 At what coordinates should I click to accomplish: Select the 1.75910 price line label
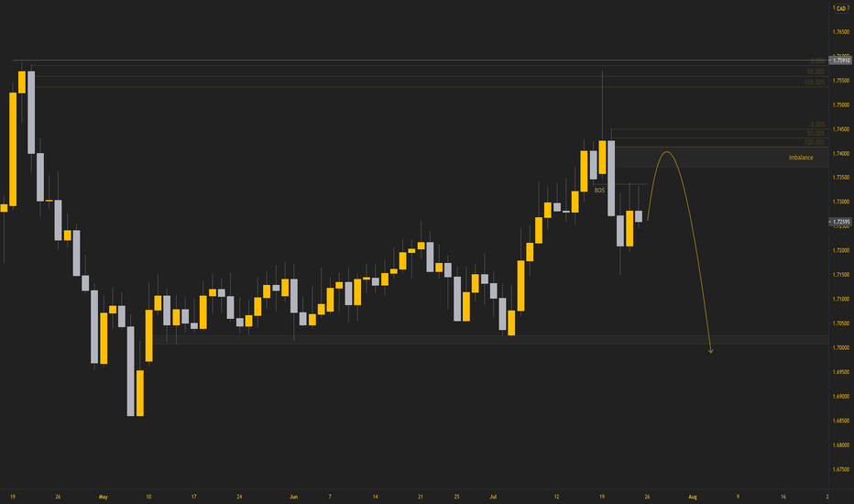pos(840,60)
